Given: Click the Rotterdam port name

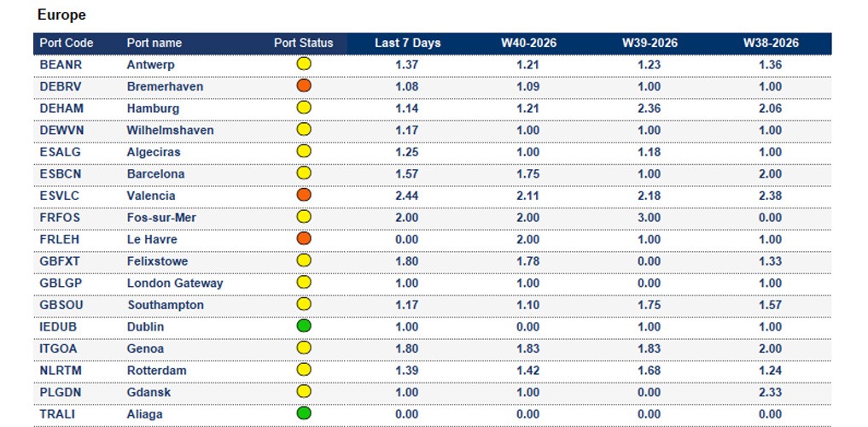Looking at the screenshot, I should coord(157,371).
